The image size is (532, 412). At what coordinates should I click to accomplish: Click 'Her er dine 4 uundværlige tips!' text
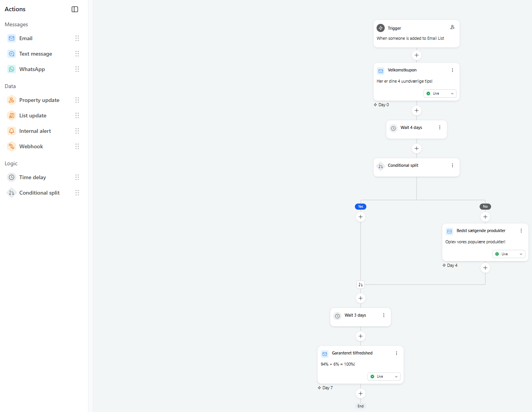405,81
